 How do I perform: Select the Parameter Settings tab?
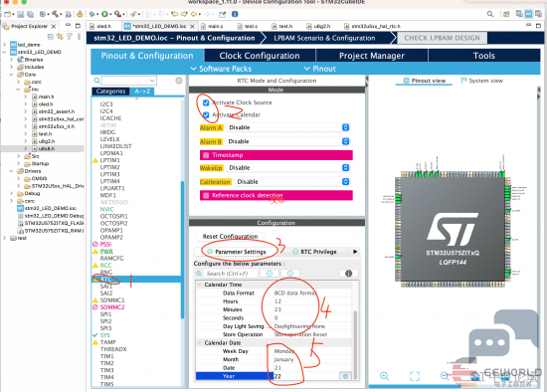click(x=237, y=252)
